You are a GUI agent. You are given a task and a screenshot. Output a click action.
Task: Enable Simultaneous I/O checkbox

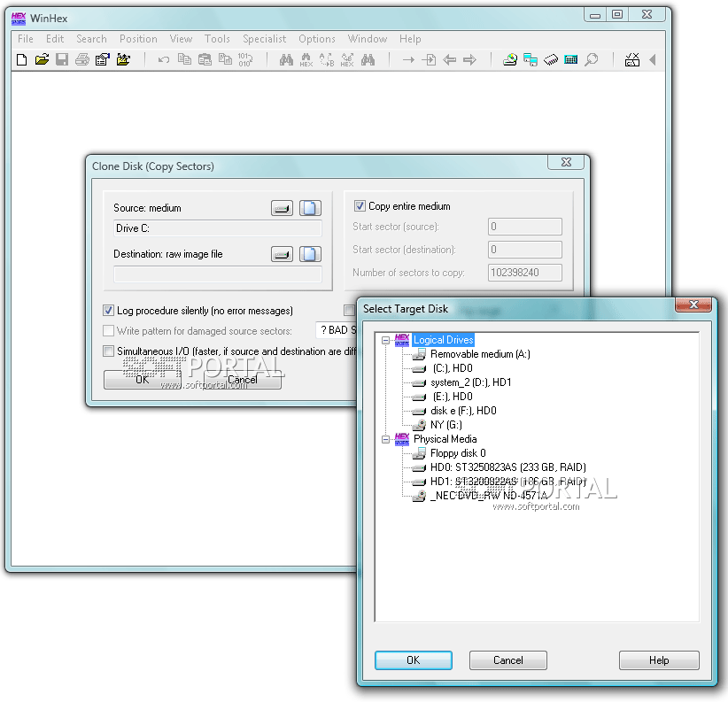point(108,351)
